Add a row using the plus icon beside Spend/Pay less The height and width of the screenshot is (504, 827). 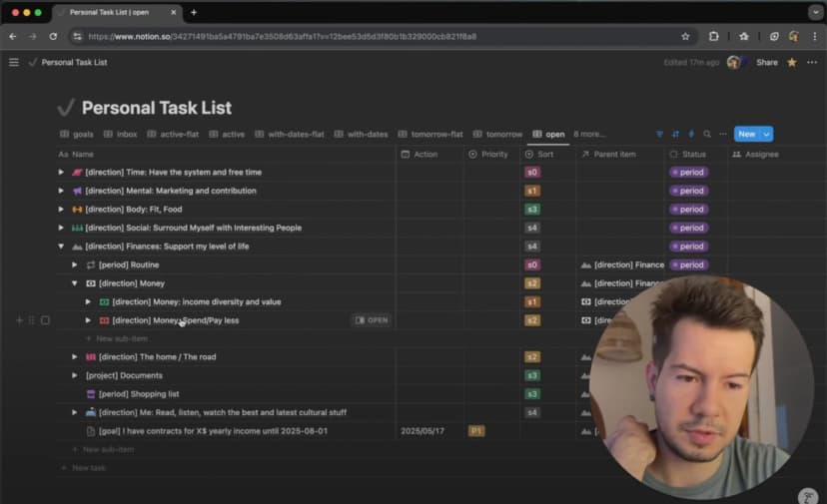click(x=19, y=320)
